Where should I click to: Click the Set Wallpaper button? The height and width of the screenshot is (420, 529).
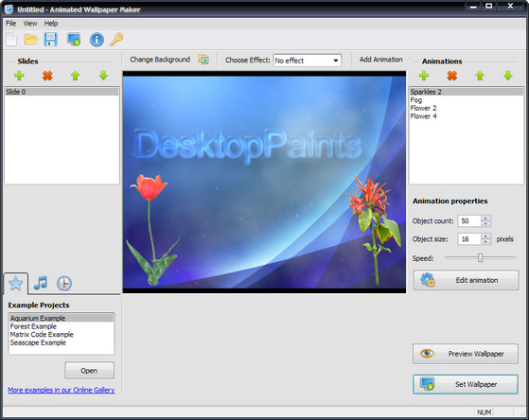point(466,384)
